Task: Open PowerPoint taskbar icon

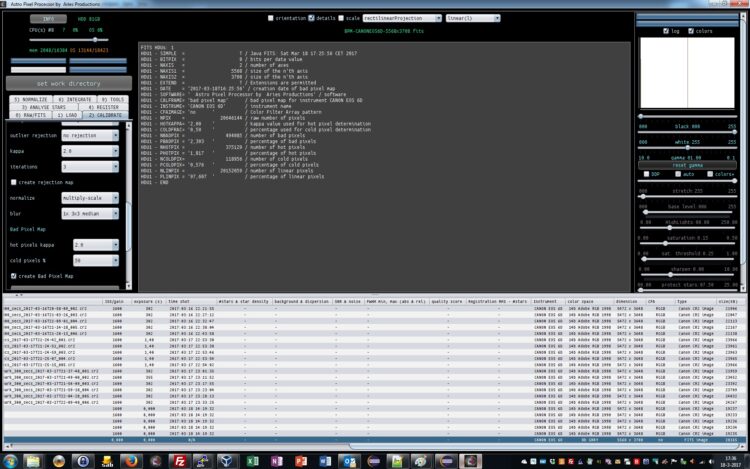Action: (x=301, y=461)
